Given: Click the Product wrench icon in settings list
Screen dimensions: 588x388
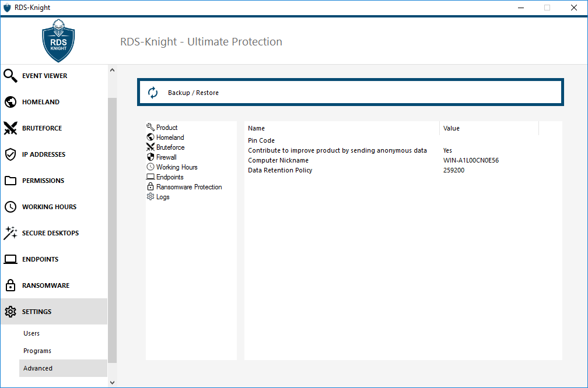Looking at the screenshot, I should point(150,127).
